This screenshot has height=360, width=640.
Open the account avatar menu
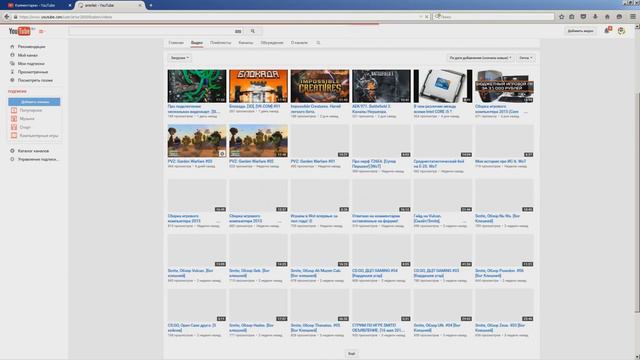coord(621,31)
